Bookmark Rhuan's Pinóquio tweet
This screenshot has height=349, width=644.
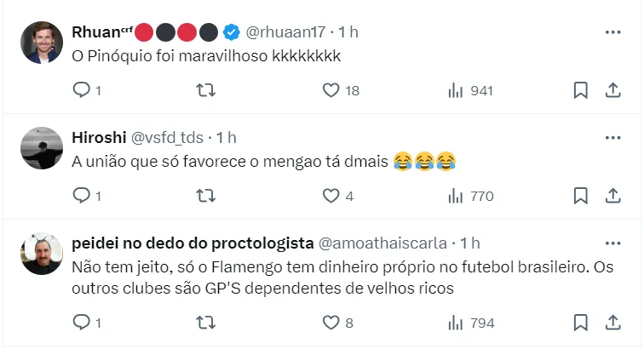click(x=580, y=90)
